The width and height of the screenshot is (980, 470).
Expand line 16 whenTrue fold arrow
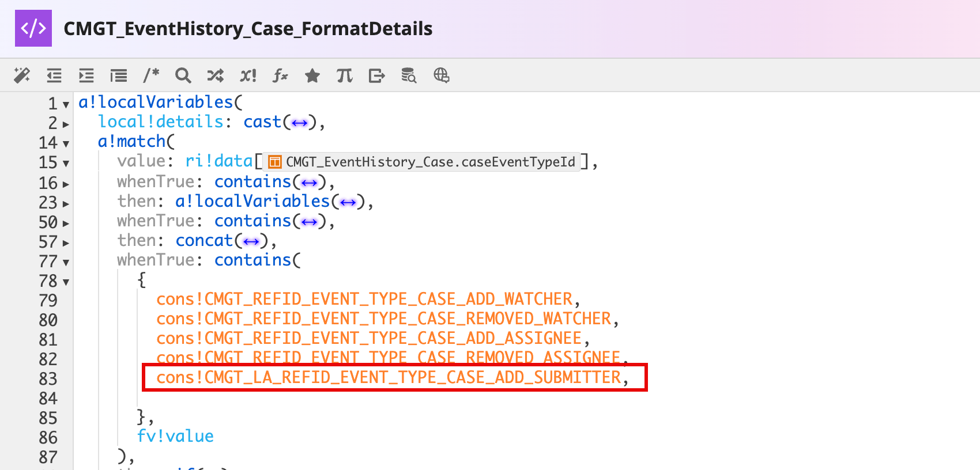pos(66,184)
